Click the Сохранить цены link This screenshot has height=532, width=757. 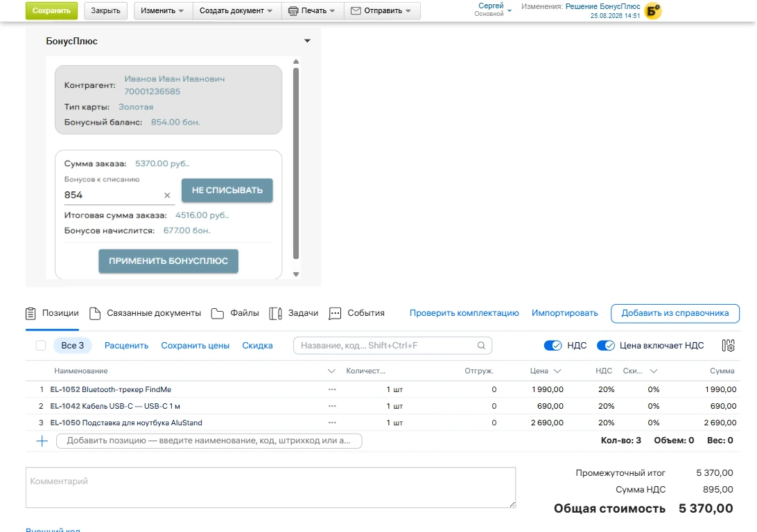click(x=195, y=346)
